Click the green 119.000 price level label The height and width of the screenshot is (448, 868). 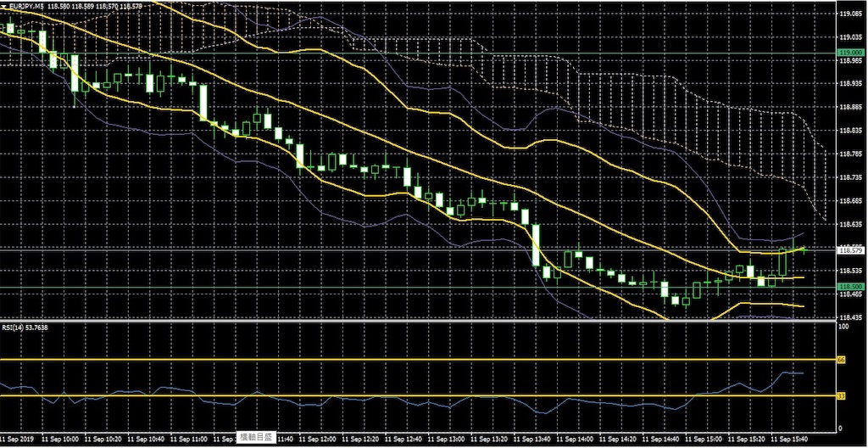(x=851, y=52)
